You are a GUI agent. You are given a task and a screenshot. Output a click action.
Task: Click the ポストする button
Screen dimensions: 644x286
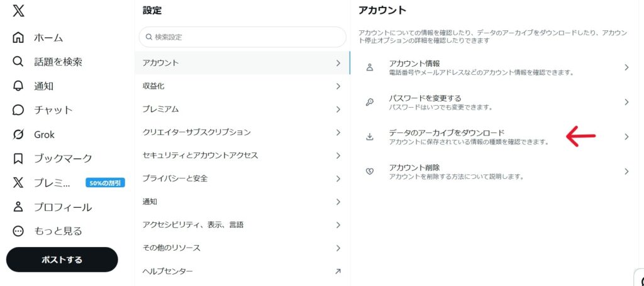tap(62, 260)
